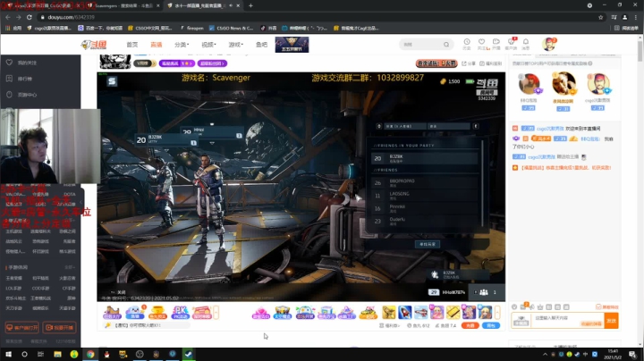Expand the 视频 dropdown menu
This screenshot has height=361, width=644.
point(208,45)
